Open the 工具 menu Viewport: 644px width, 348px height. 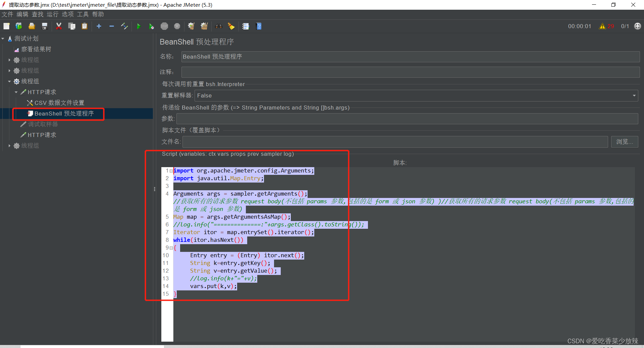point(83,14)
